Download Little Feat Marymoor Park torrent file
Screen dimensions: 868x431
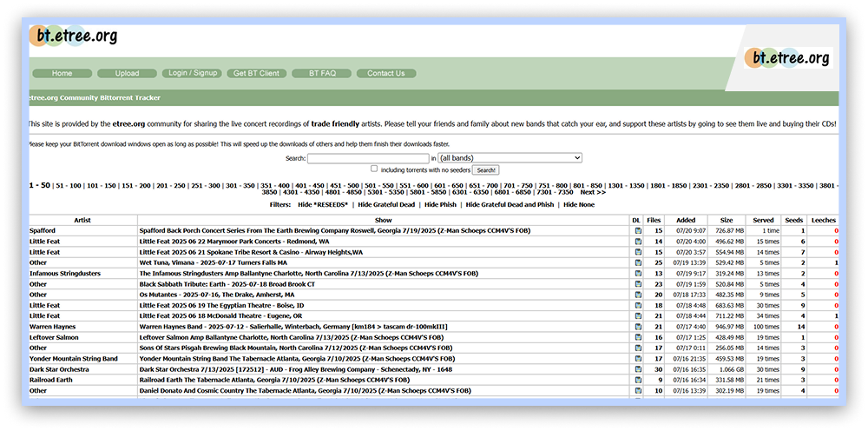pos(638,242)
